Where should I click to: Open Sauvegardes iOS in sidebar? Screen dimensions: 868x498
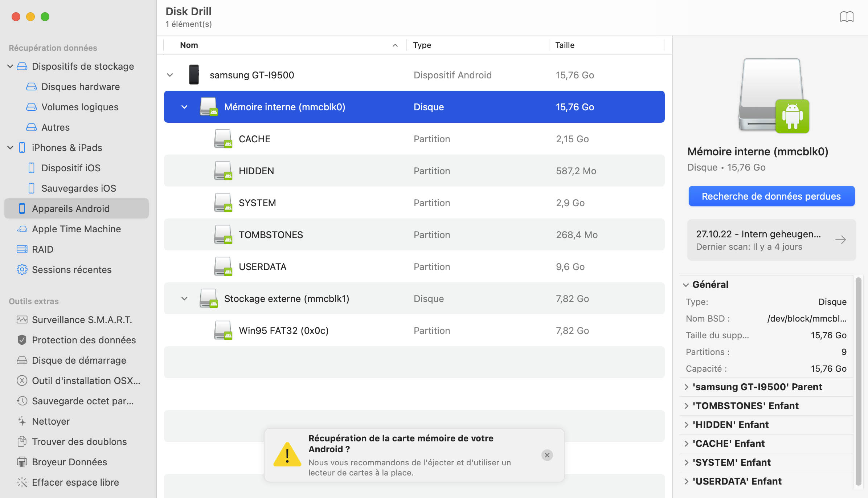pyautogui.click(x=77, y=188)
